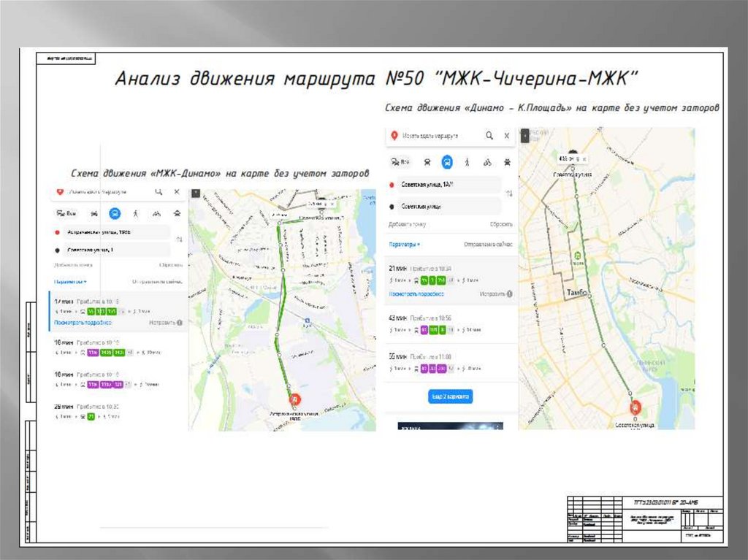Select walking mode in Динамо-К.Площадь panel

(x=467, y=163)
